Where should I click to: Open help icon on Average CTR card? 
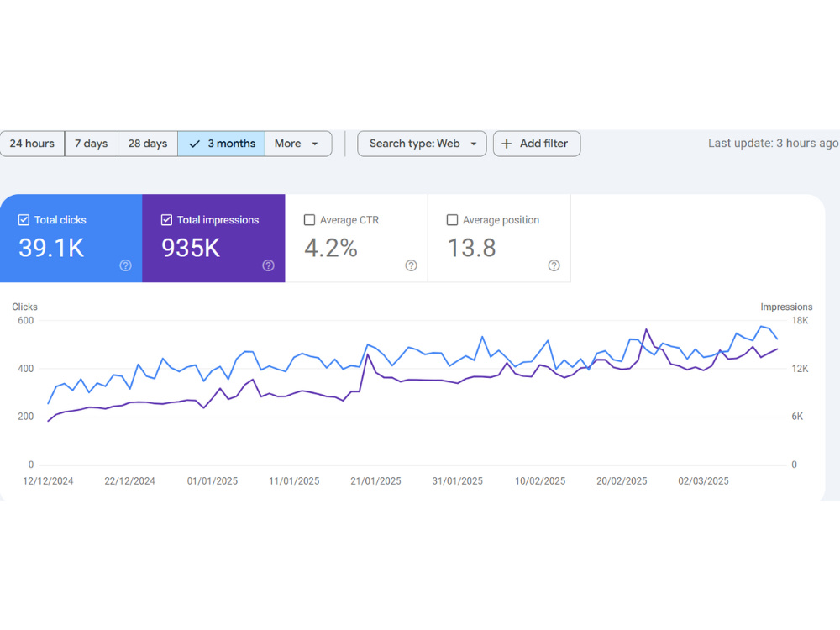coord(411,265)
